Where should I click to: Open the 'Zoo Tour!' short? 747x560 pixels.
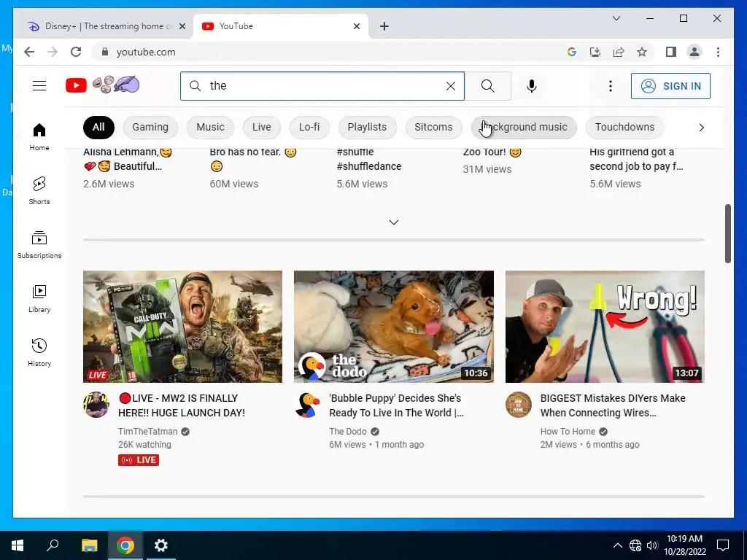pos(492,152)
